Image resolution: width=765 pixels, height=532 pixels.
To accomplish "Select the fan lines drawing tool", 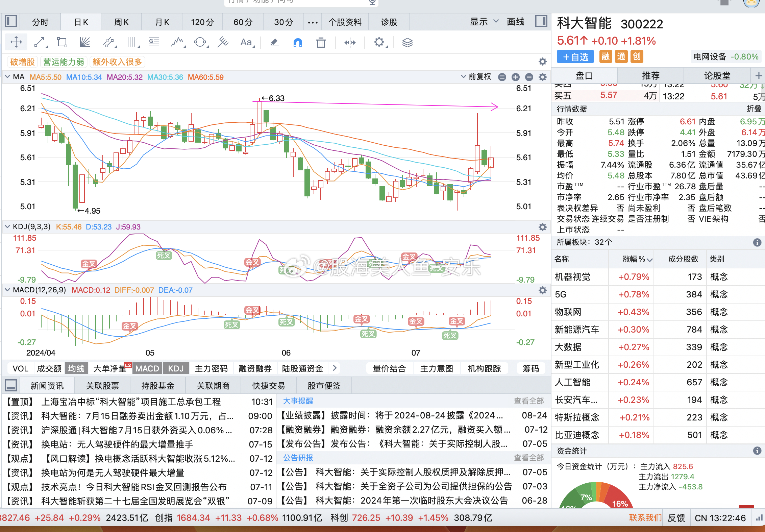I will coord(85,42).
